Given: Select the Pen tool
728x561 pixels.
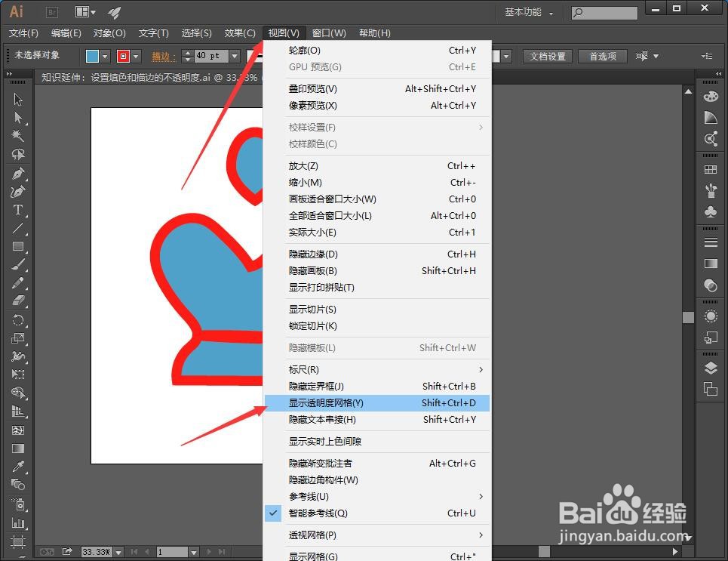Looking at the screenshot, I should pos(17,172).
